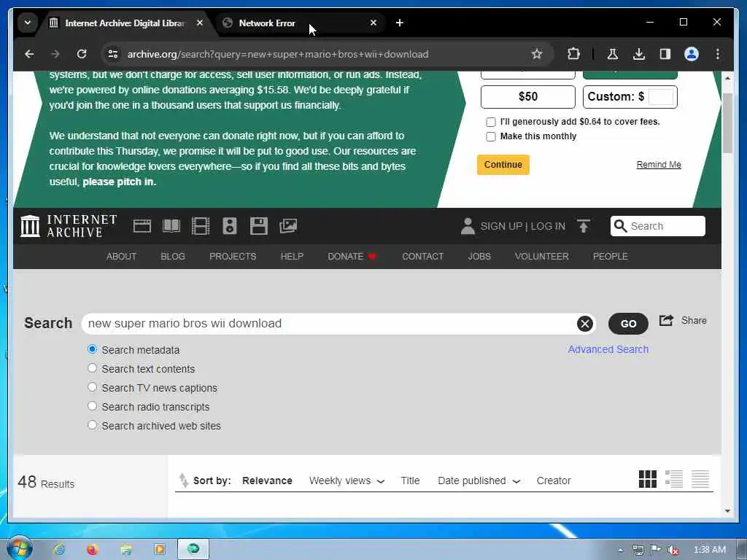Open the Chrome three-dot menu

[x=718, y=54]
